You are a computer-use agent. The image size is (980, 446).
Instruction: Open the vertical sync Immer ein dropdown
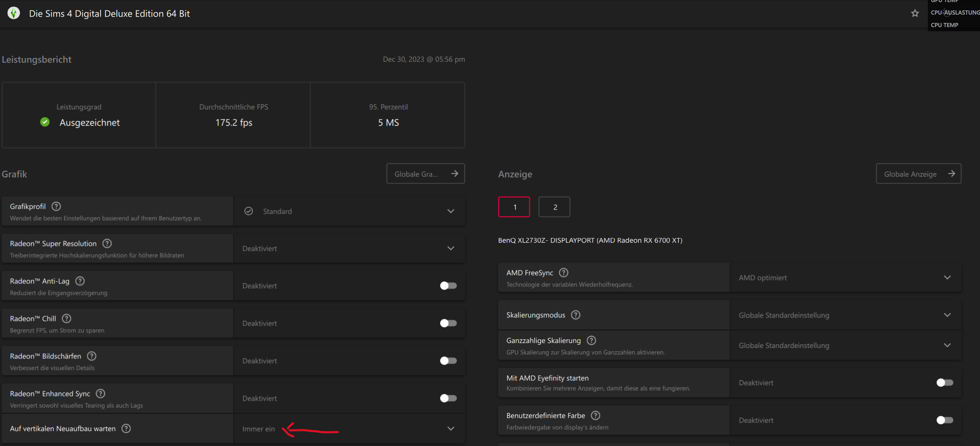point(349,428)
